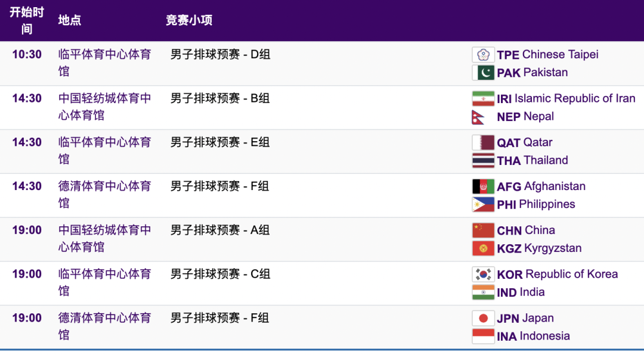Viewport: 644px width, 355px height.
Task: Open 男子排球预赛 - D组 event
Action: click(x=220, y=55)
